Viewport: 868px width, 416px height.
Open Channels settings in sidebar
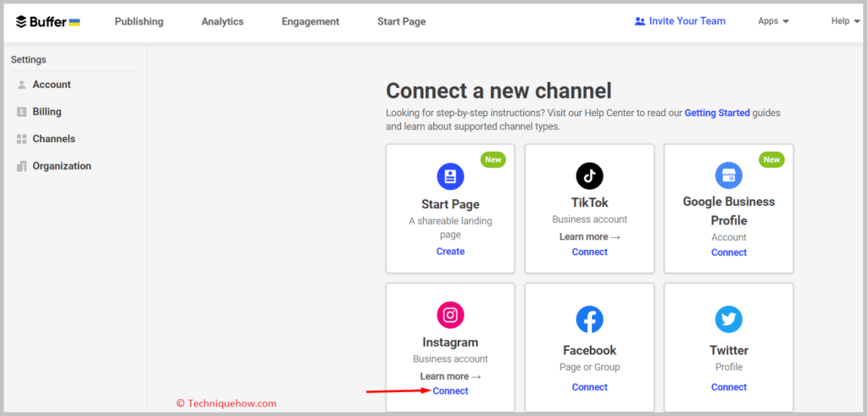(x=53, y=139)
